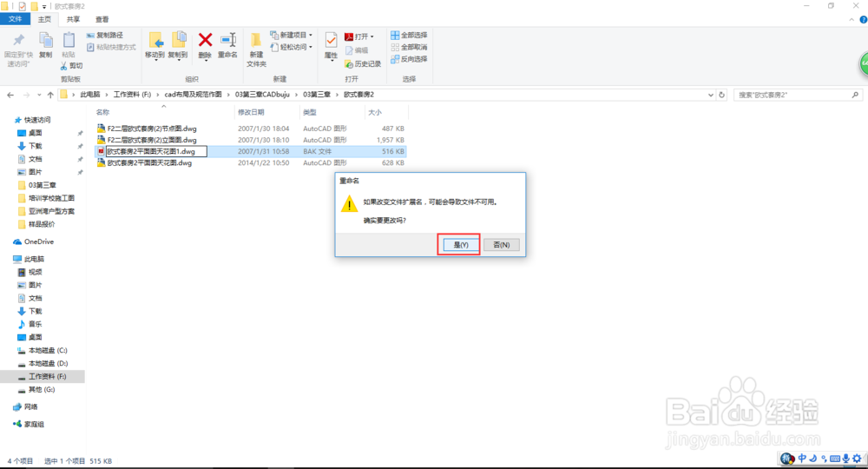Click the up-one-level arrow

point(50,96)
